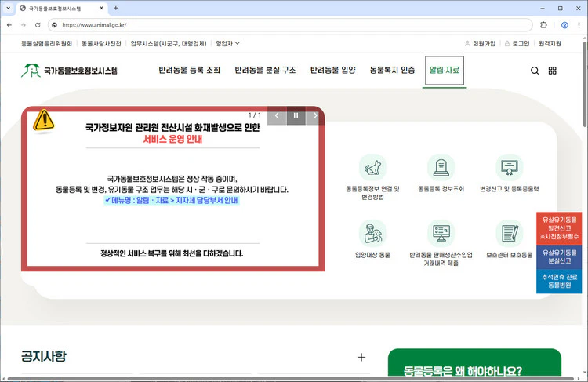Click the red 유실유기동물 발견신고 button
This screenshot has width=588, height=382.
click(559, 228)
